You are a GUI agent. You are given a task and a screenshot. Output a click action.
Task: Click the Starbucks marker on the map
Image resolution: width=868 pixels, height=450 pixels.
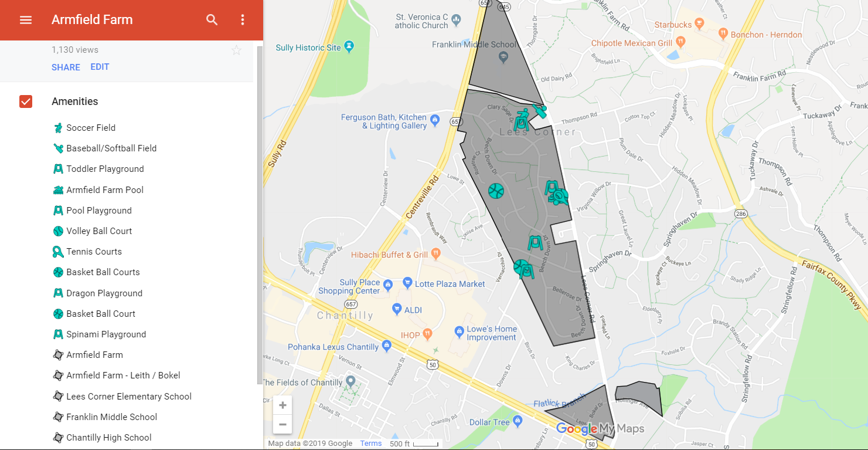[698, 23]
